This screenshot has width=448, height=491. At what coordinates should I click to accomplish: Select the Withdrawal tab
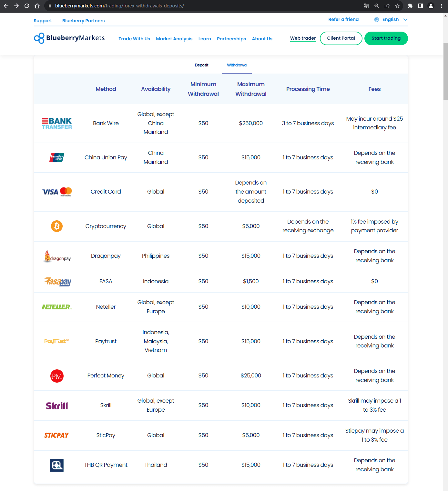tap(237, 65)
